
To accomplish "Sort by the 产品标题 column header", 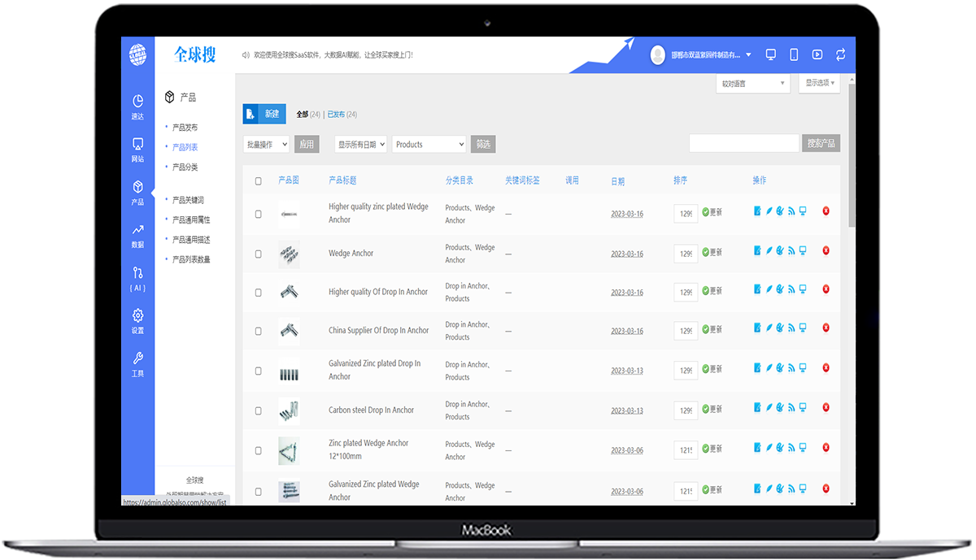I will [342, 180].
